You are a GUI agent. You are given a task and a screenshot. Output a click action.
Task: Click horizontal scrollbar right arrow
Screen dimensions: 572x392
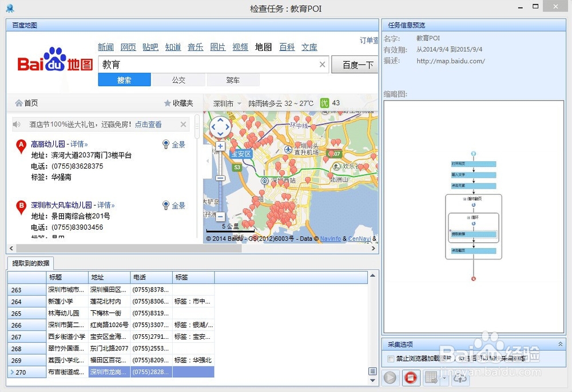click(x=373, y=249)
